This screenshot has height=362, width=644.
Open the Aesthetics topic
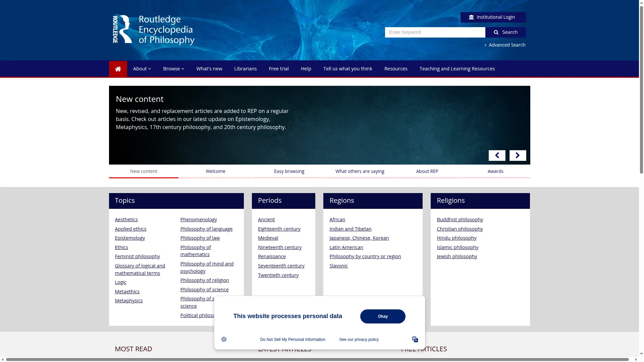[x=126, y=220]
